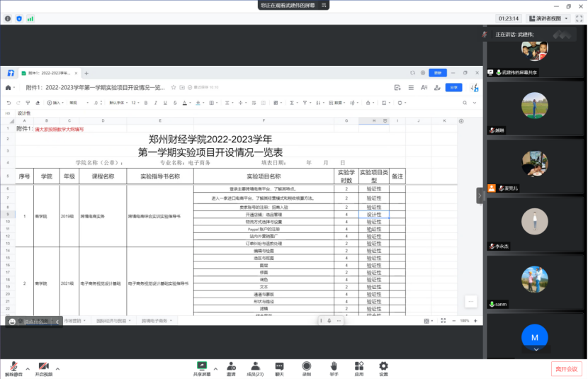
Task: Click Format Painter in spreadsheet toolbar
Action: tap(28, 103)
